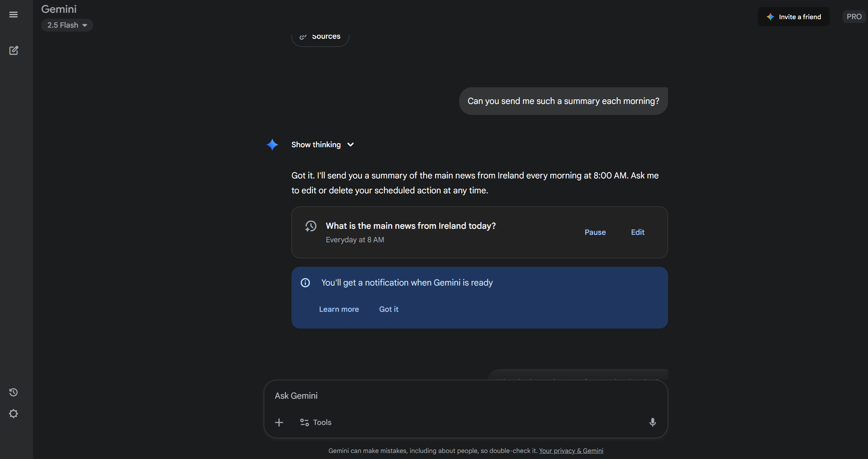Click Learn more in notification banner
Image resolution: width=868 pixels, height=459 pixels.
coord(339,309)
